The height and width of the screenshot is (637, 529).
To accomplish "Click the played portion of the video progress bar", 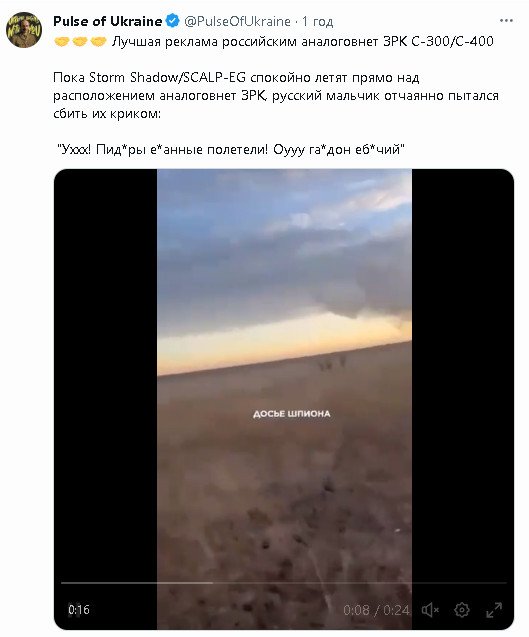I will [137, 583].
